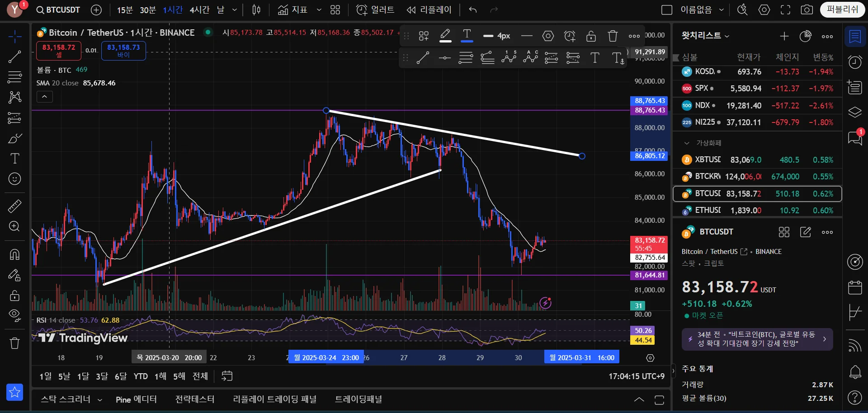Add alert on the selected drawing
Screen dimensions: 868x413
tap(570, 36)
